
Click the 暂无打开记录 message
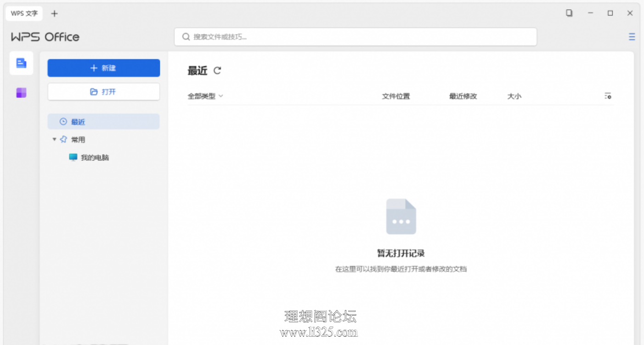point(401,253)
